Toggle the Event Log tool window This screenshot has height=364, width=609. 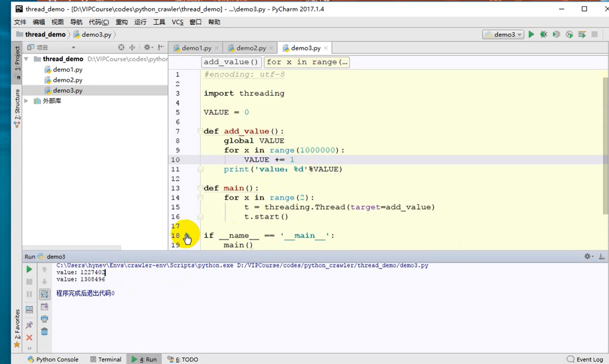[x=585, y=359]
